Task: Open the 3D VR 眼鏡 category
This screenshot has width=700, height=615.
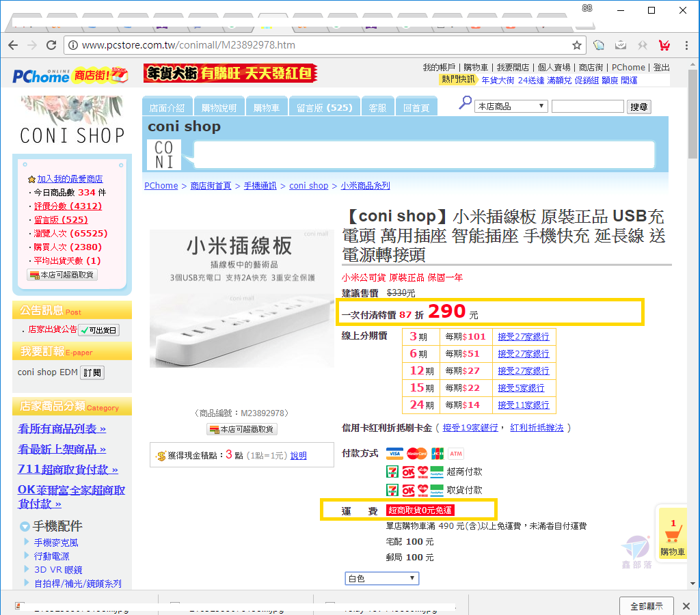Action: click(x=58, y=570)
